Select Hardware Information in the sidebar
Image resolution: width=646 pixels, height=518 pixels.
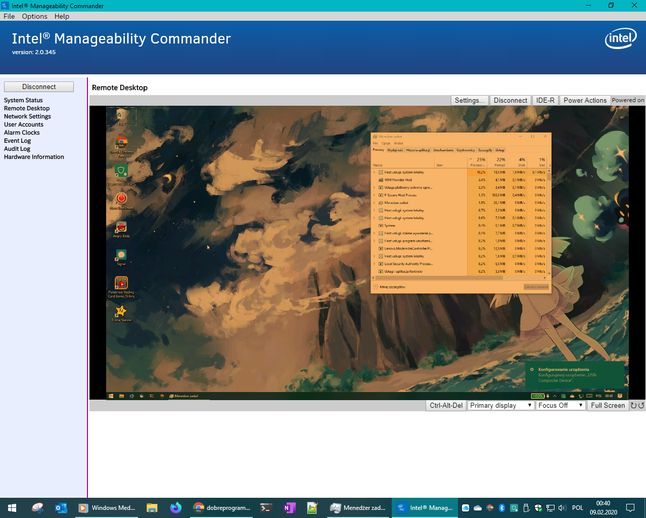(34, 157)
